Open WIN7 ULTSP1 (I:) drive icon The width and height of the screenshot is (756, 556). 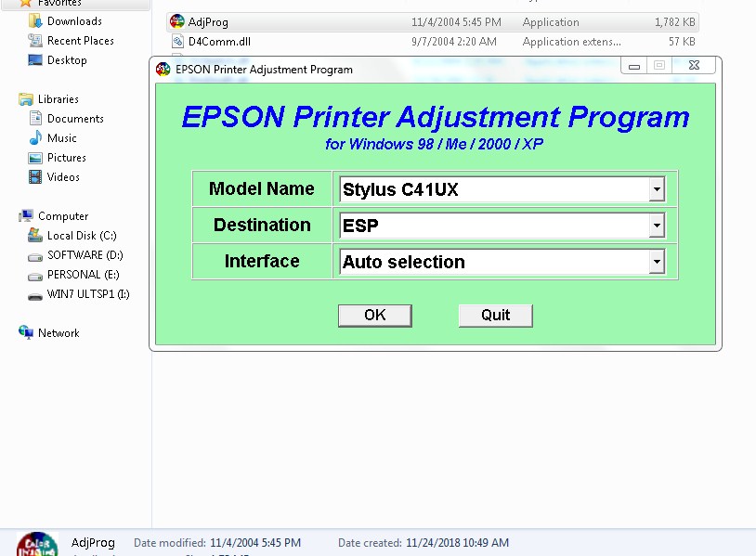point(35,296)
